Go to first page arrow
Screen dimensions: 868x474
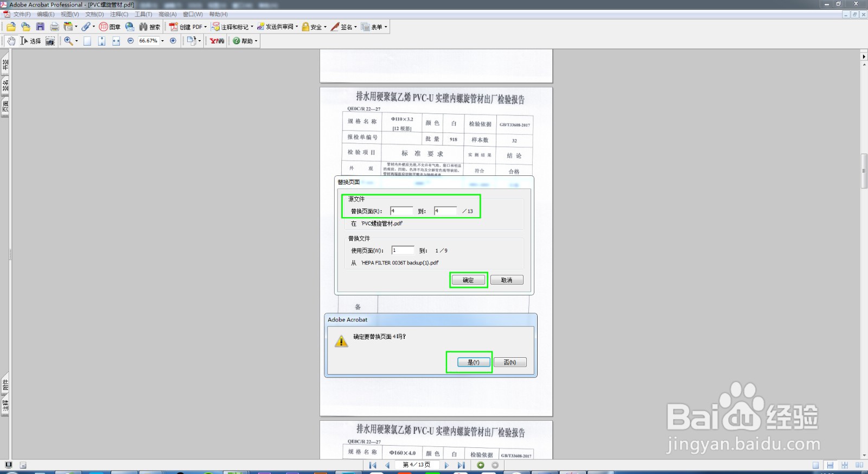coord(373,465)
